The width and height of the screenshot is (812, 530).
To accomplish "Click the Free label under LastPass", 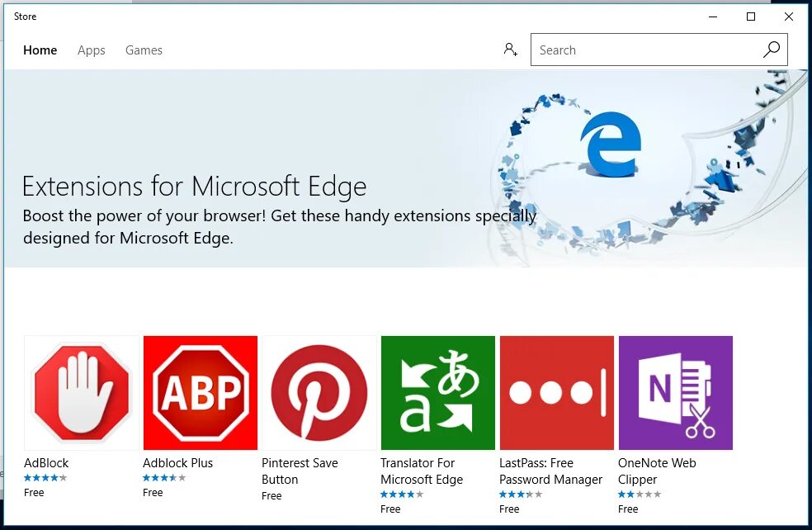I will pyautogui.click(x=509, y=509).
